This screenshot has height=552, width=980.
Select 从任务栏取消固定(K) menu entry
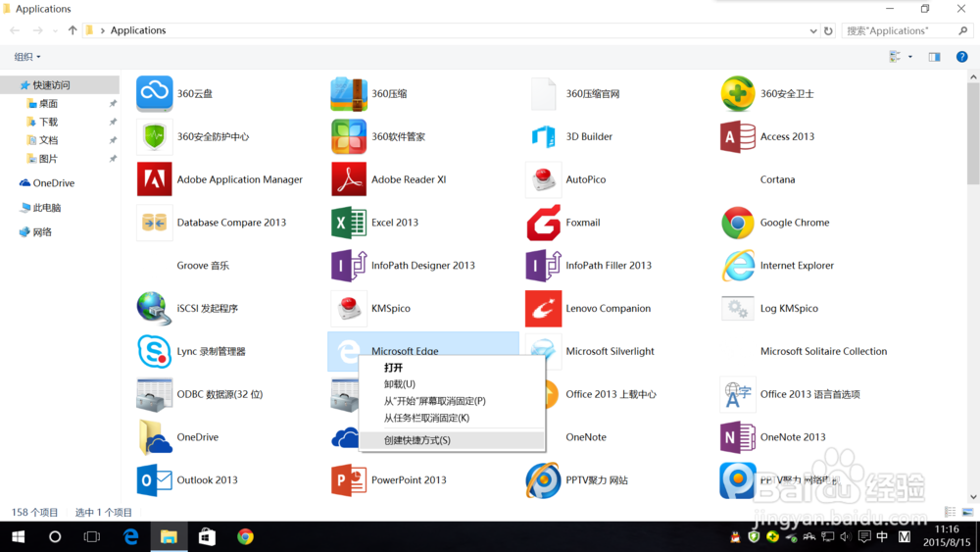(452, 418)
